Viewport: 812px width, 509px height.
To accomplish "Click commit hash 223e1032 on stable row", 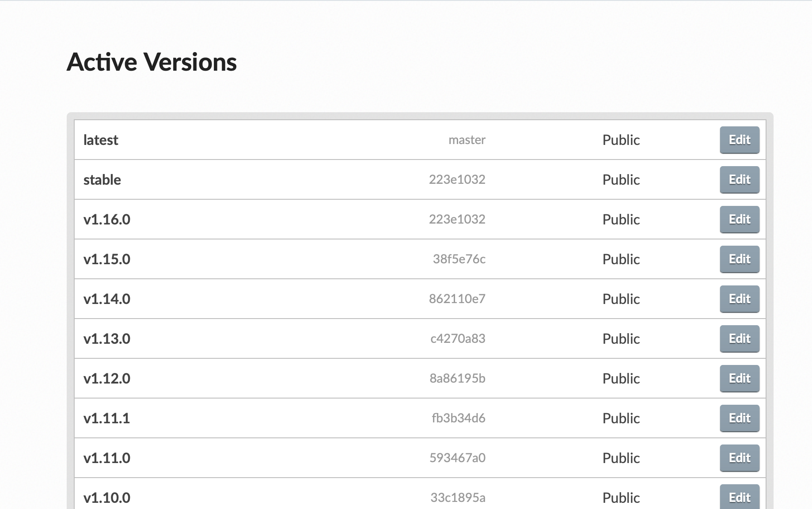I will [458, 180].
